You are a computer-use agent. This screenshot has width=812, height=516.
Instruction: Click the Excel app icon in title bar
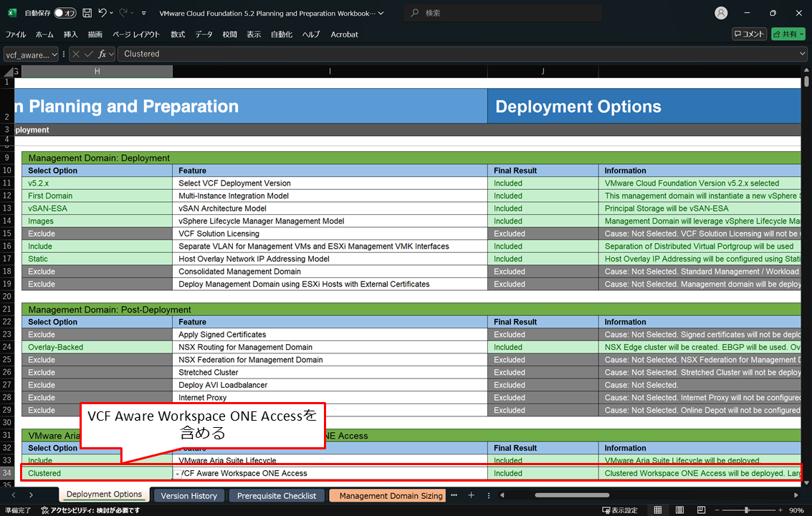[x=12, y=13]
